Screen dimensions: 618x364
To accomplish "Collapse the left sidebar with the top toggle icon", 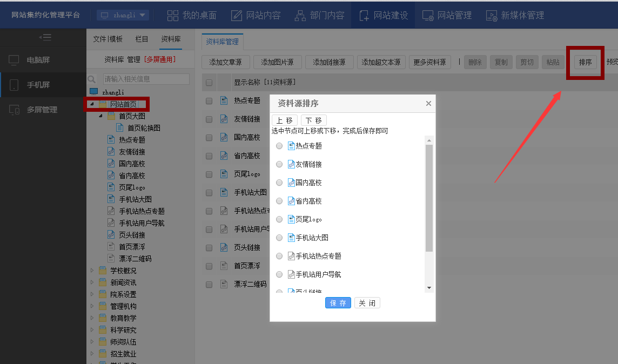I will click(45, 37).
